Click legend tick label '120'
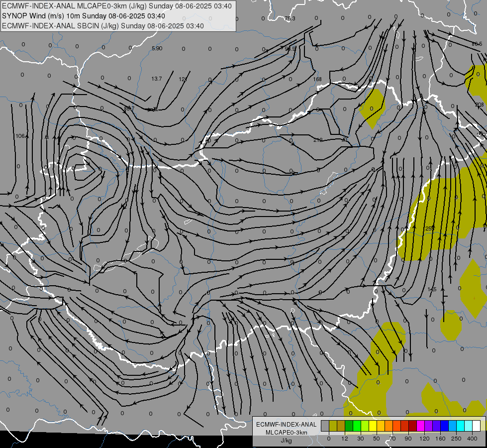The height and width of the screenshot is (448, 487). (424, 439)
